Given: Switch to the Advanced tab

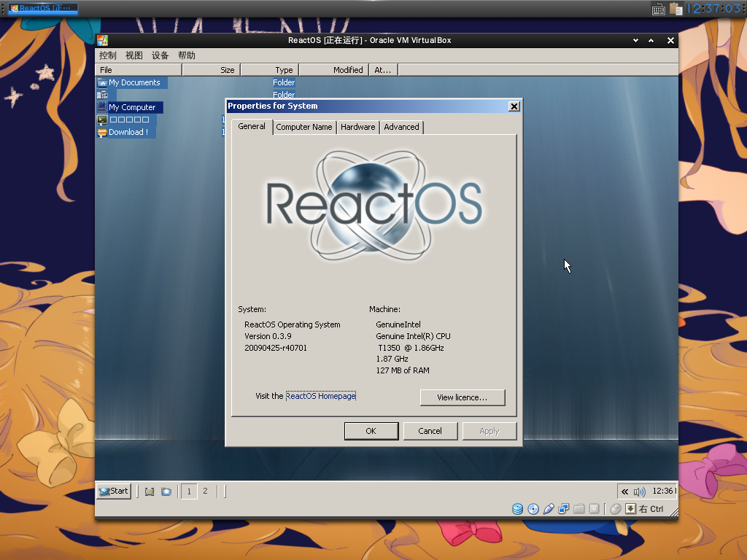Looking at the screenshot, I should pos(401,126).
